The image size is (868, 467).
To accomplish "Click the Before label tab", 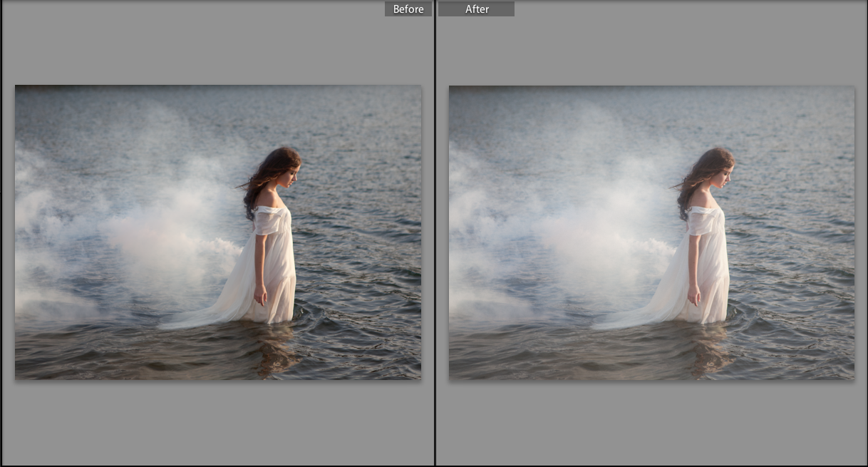I will coord(408,9).
